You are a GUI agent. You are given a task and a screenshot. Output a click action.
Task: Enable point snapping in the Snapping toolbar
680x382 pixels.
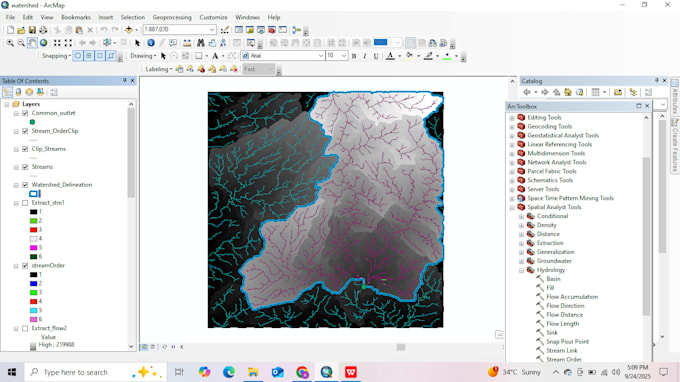tap(78, 56)
